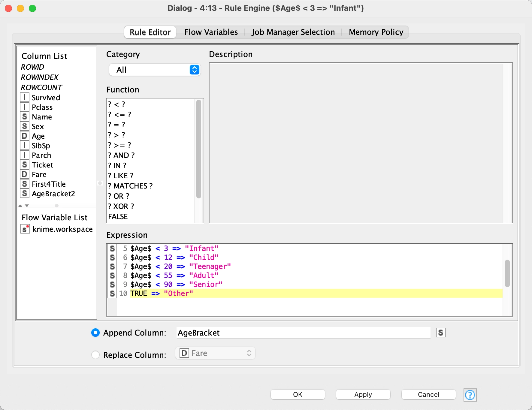The image size is (532, 410).
Task: Collapse column list using split pane arrows
Action: pyautogui.click(x=20, y=206)
